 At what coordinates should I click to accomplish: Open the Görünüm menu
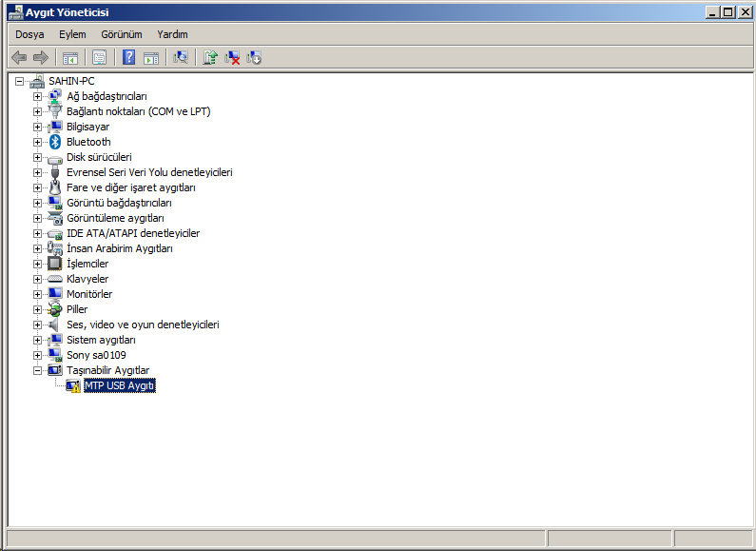122,34
